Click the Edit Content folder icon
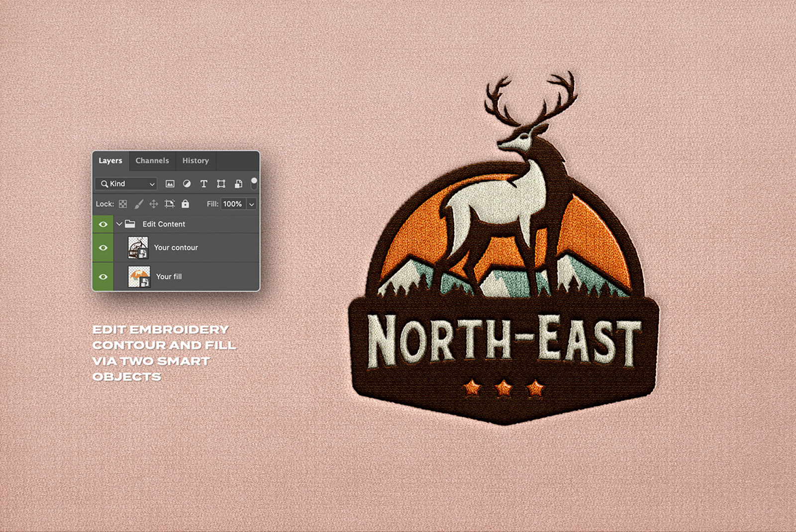The image size is (796, 532). (130, 224)
